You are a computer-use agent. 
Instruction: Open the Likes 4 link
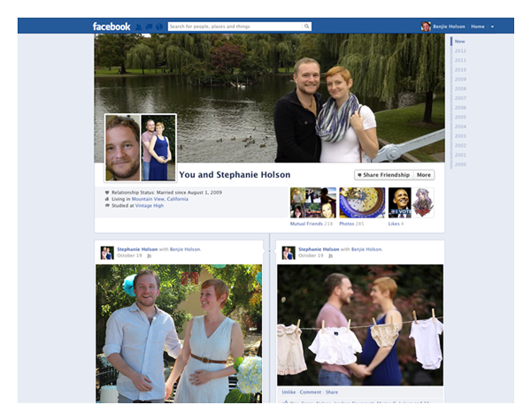[396, 224]
